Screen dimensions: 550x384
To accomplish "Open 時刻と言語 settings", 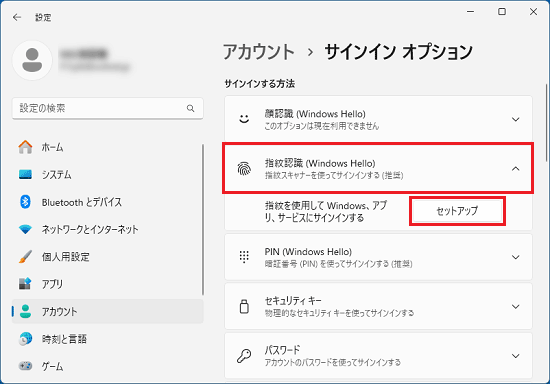I will [108, 339].
